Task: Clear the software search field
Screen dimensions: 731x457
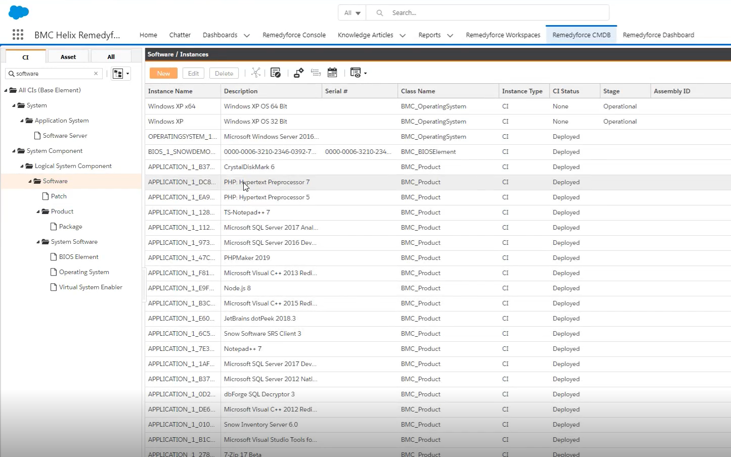Action: [x=96, y=74]
